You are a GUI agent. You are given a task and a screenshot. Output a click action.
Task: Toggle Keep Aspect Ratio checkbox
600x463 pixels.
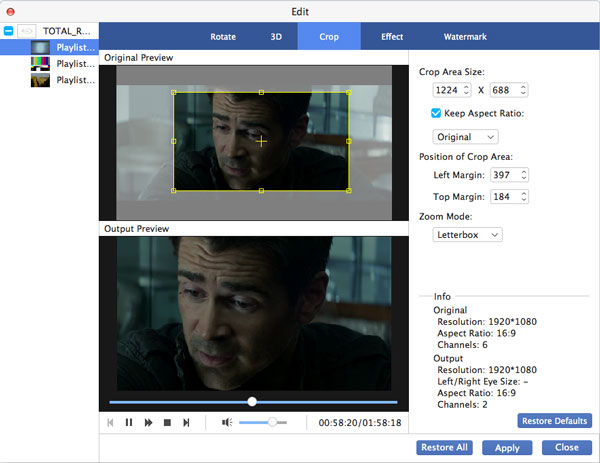(x=436, y=113)
